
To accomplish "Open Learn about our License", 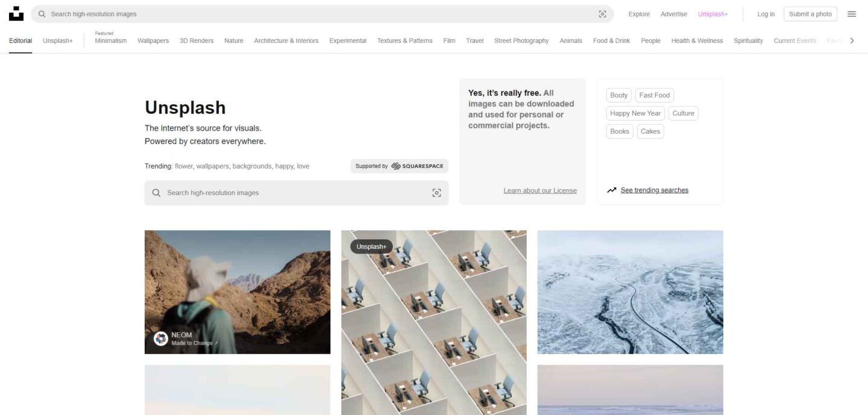I will point(540,190).
